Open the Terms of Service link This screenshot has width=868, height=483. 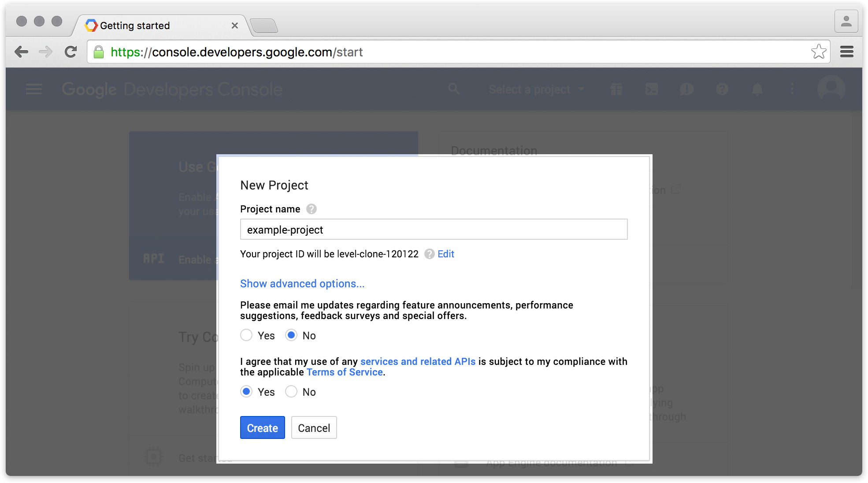(x=345, y=372)
